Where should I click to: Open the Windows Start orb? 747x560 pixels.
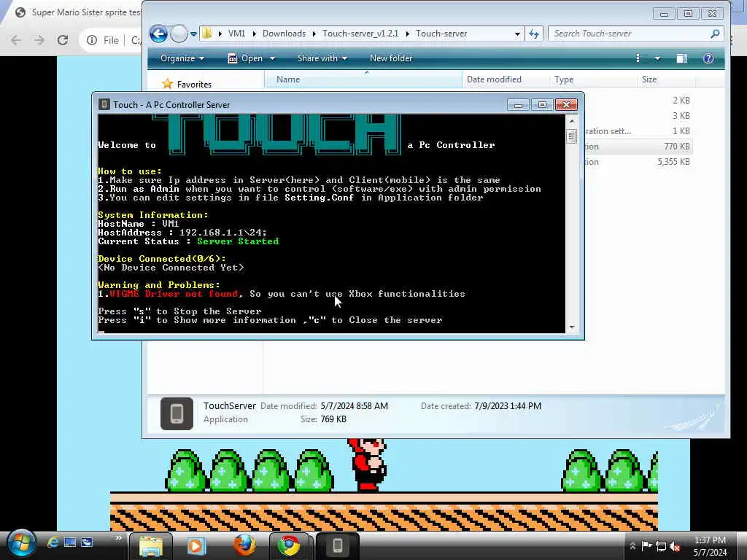tap(21, 544)
